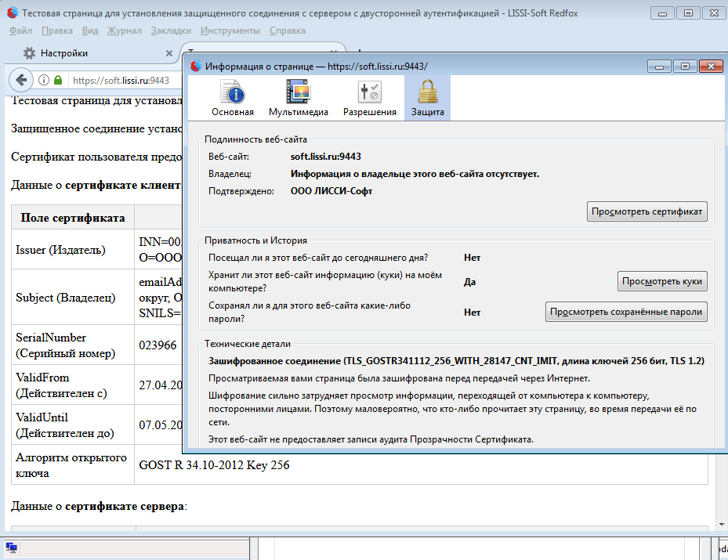This screenshot has height=560, width=728.
Task: Click the ValidUntil (Действителен до) cell
Action: (73, 425)
